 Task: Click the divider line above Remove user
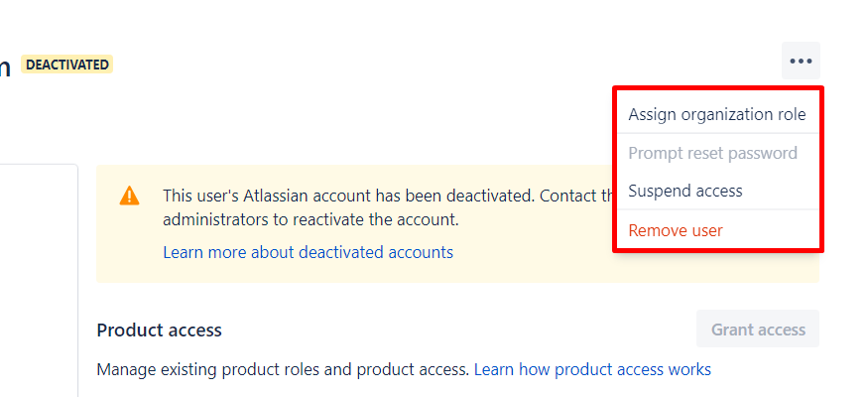coord(717,209)
